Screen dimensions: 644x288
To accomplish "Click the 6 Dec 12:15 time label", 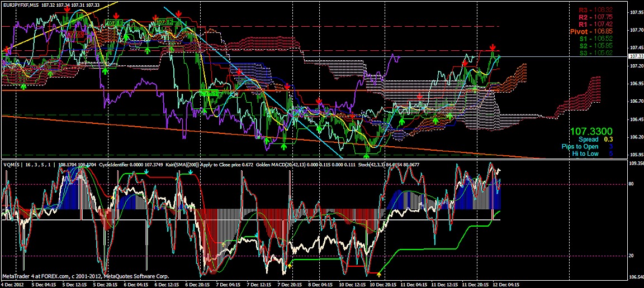I will click(168, 284).
